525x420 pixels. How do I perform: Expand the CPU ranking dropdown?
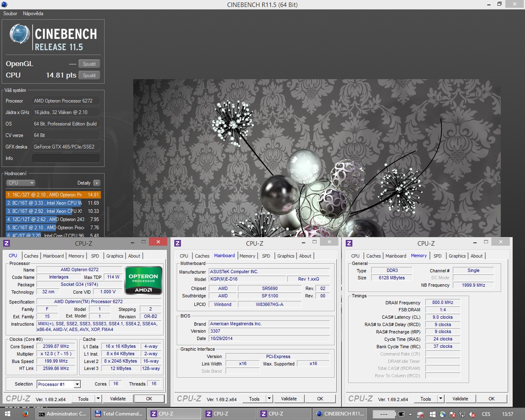click(21, 183)
